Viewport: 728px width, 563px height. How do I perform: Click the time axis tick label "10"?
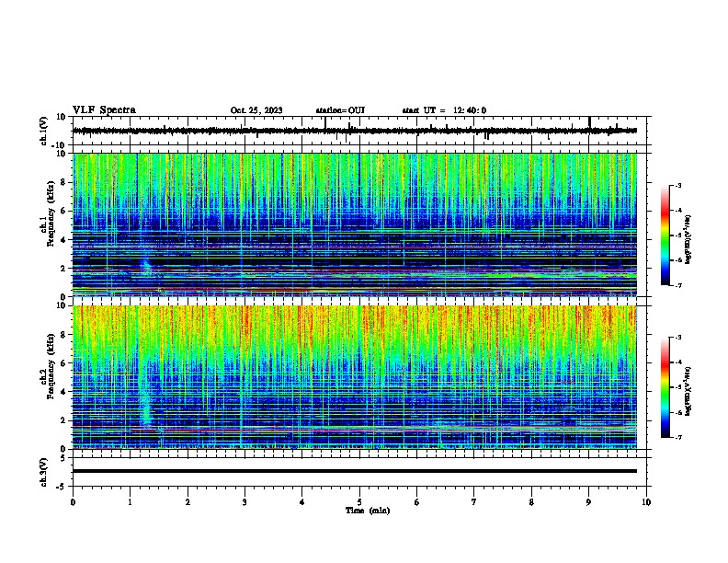point(646,502)
